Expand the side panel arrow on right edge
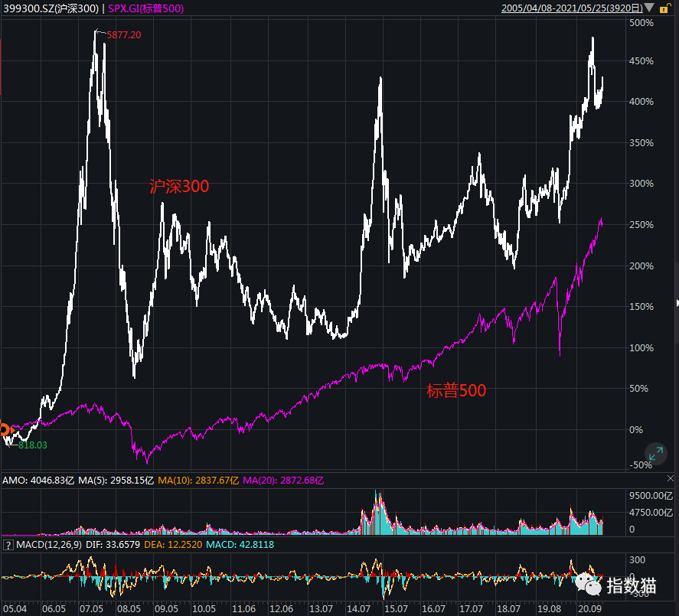 pos(677,304)
